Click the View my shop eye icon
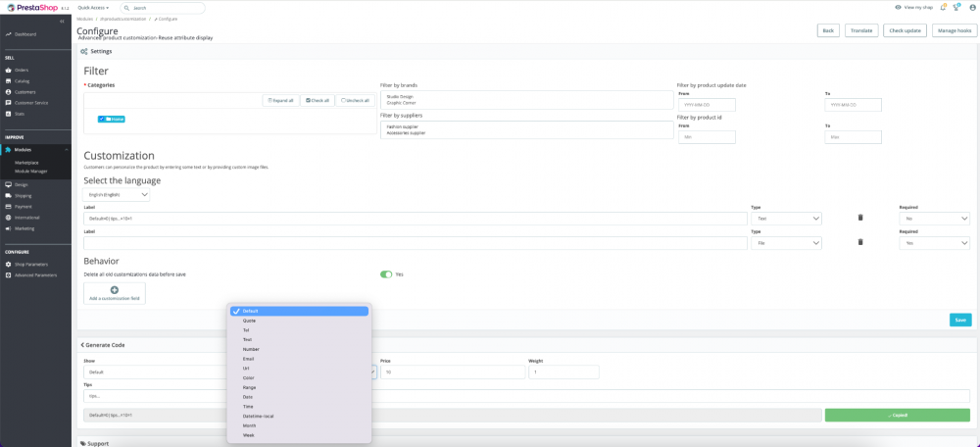The image size is (980, 447). [x=898, y=8]
